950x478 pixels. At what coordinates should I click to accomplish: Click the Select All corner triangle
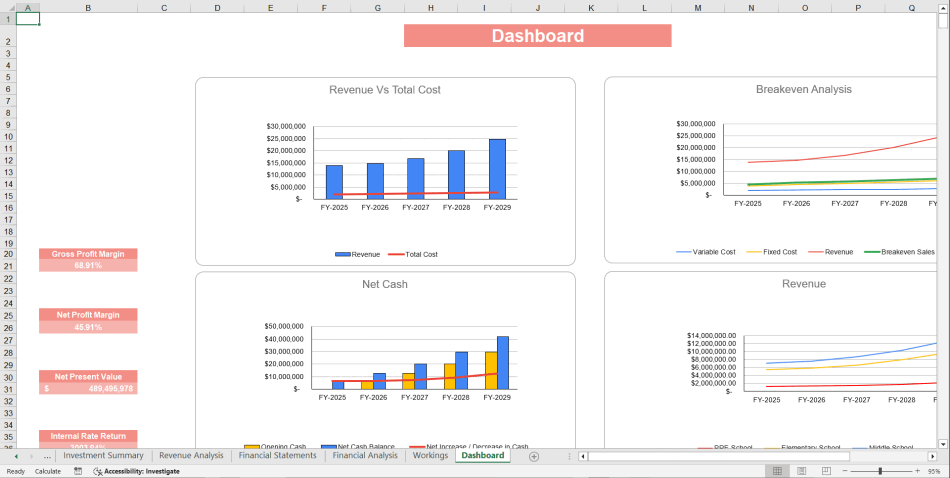[x=6, y=8]
